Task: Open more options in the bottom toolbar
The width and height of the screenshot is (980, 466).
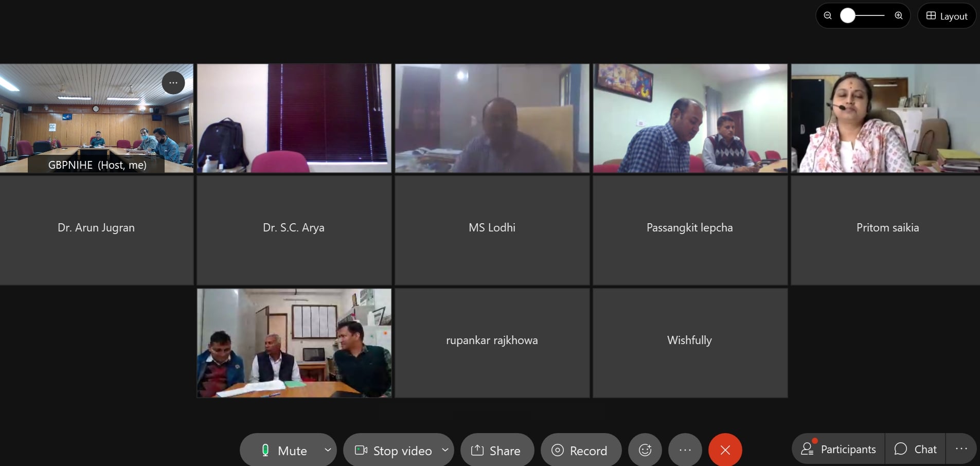Action: tap(685, 450)
